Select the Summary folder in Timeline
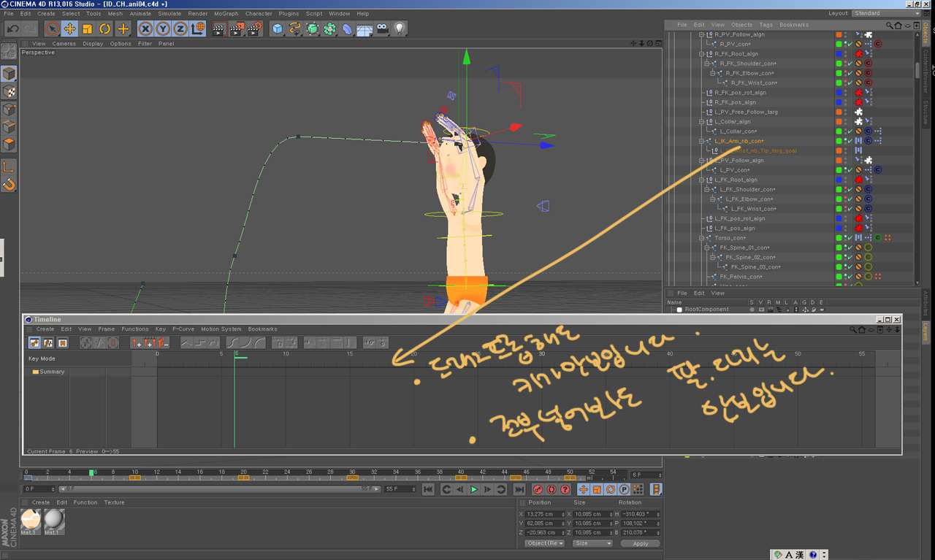This screenshot has width=935, height=560. point(48,372)
